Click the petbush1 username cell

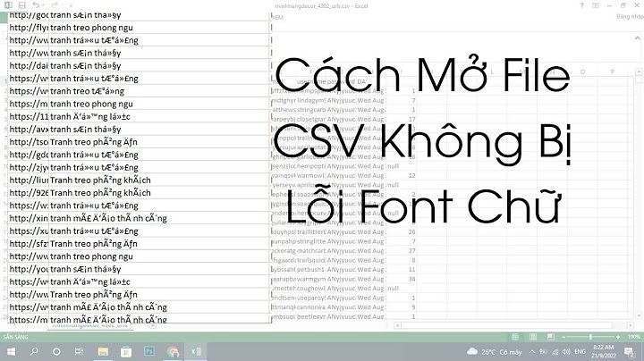point(311,270)
